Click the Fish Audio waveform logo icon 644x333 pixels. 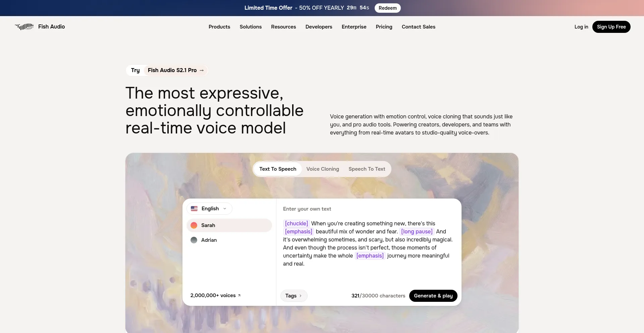24,27
